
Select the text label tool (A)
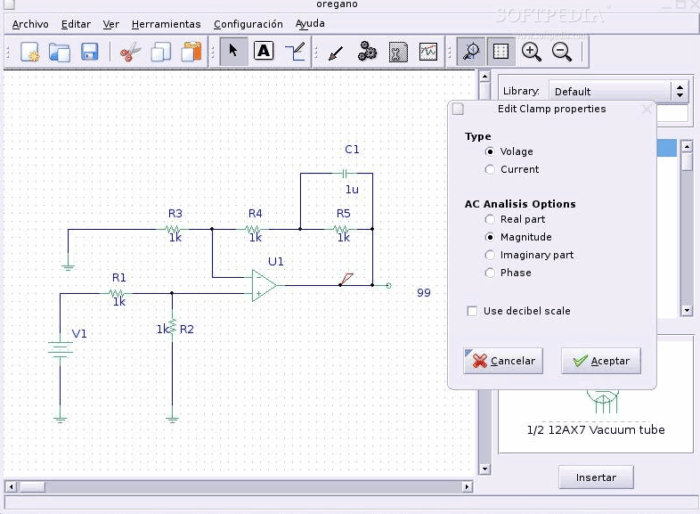click(x=264, y=51)
